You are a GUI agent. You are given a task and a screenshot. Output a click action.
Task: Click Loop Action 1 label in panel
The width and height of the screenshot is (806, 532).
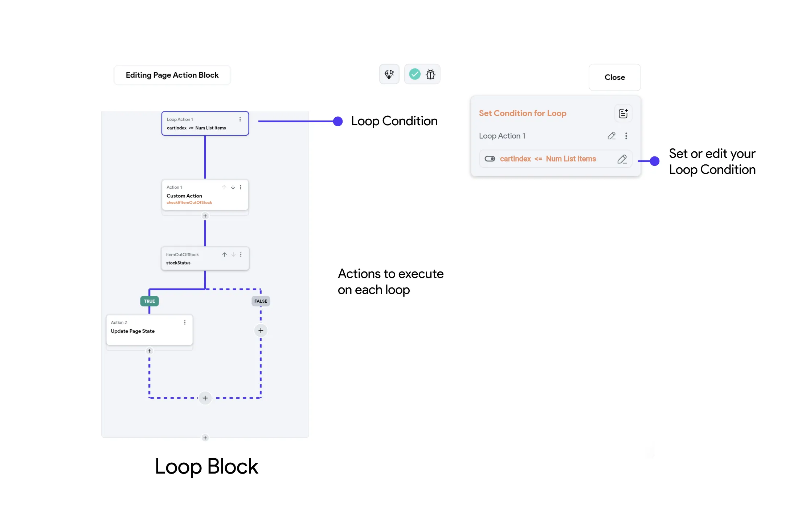pos(502,136)
